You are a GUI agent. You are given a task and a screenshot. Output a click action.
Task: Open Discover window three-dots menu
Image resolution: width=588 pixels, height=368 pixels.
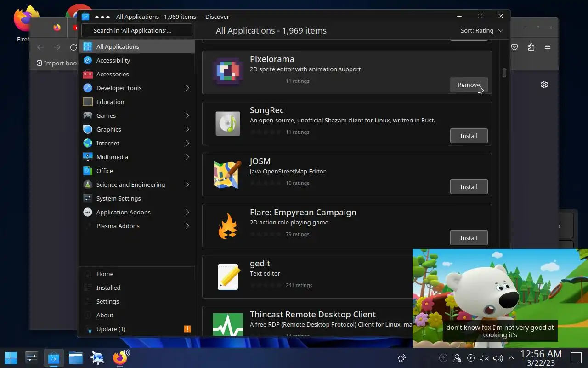(x=102, y=17)
